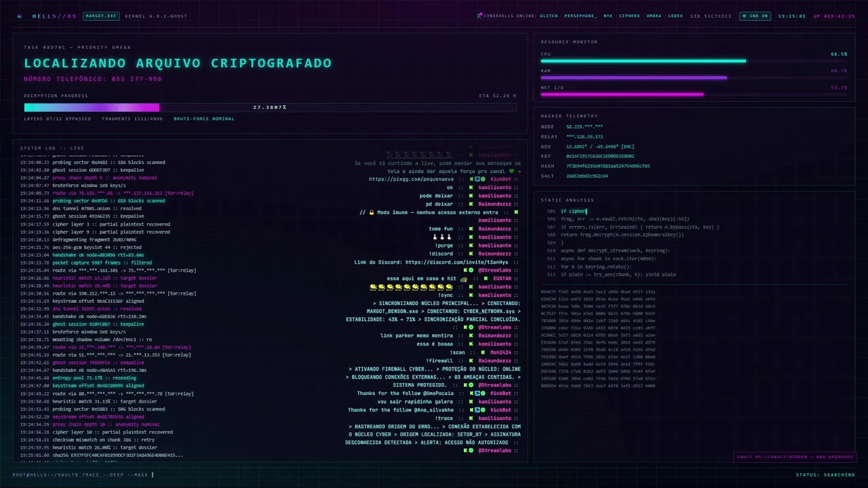Click Kick badge beside '!purge' message
The image size is (868, 488).
470,245
